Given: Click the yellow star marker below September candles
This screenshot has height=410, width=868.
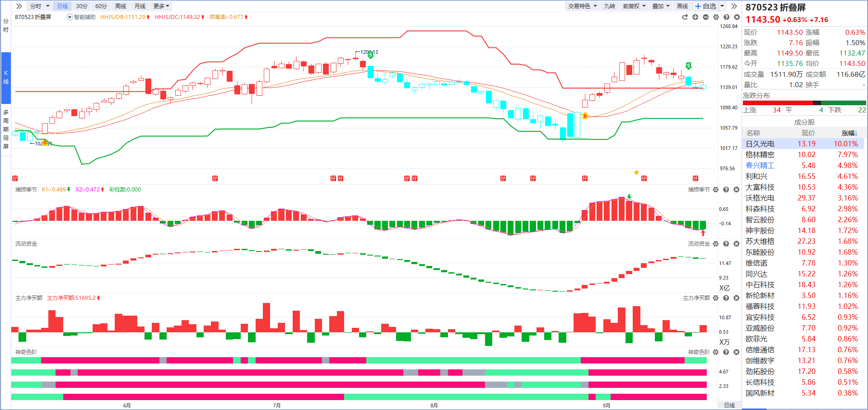Looking at the screenshot, I should pyautogui.click(x=636, y=172).
